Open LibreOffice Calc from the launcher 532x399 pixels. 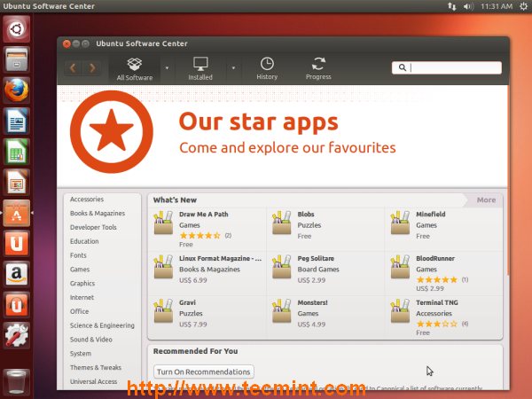coord(16,152)
